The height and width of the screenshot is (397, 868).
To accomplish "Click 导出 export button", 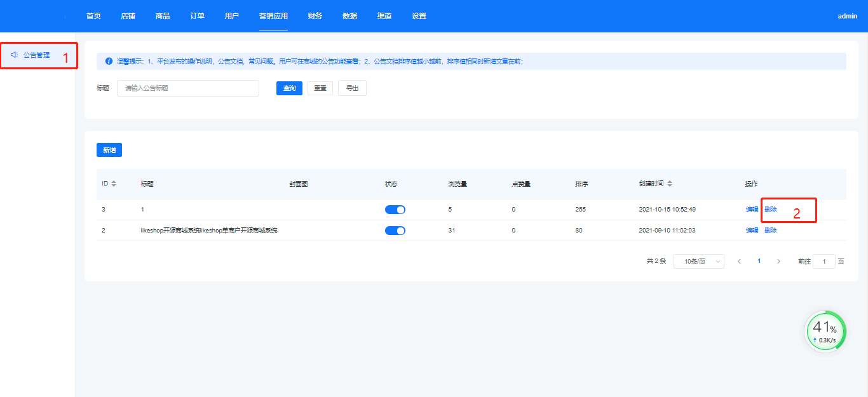I will pyautogui.click(x=352, y=88).
